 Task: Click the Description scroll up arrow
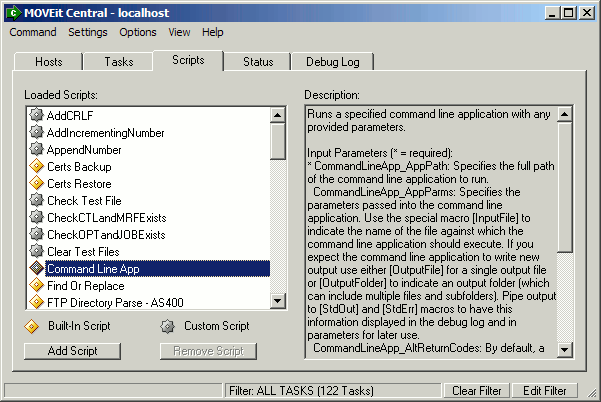[x=565, y=114]
